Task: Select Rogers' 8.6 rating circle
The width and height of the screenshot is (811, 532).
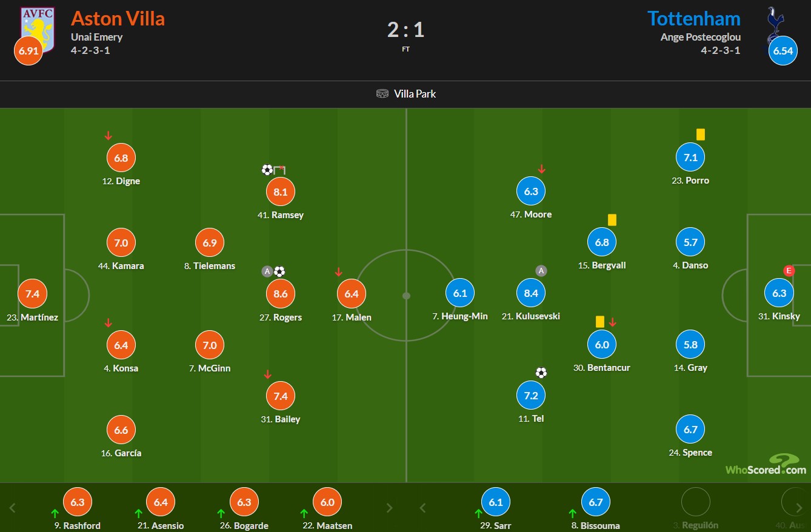Action: (x=281, y=294)
